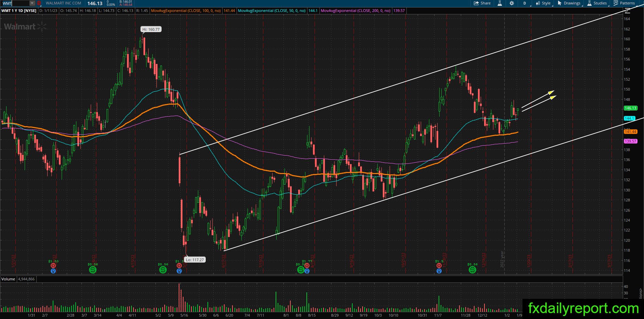Click the MovAvgExponential (CLOSE, 200, 0, no) study label

coord(356,11)
